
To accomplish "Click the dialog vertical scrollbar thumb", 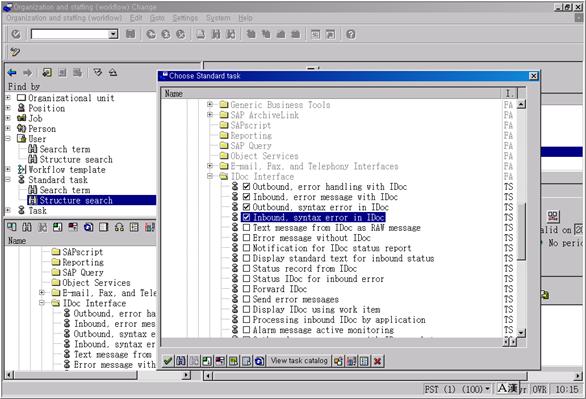I will click(521, 231).
